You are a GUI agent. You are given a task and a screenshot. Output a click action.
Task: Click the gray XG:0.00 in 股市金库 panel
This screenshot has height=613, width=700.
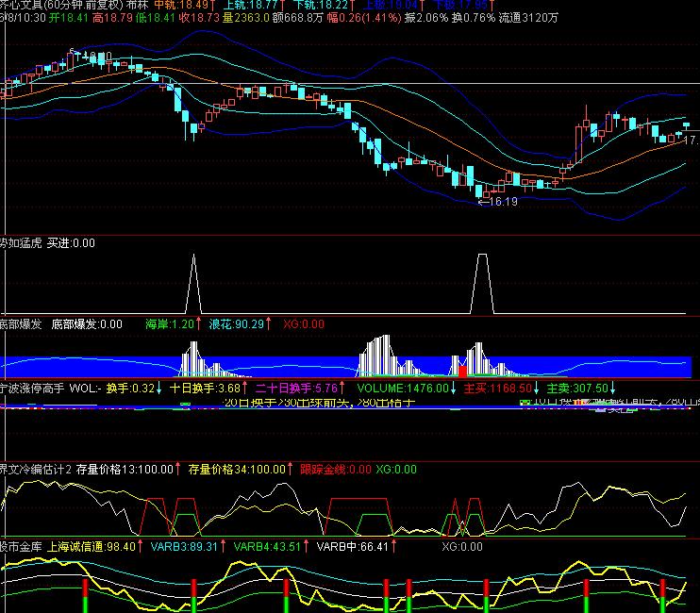pos(462,547)
